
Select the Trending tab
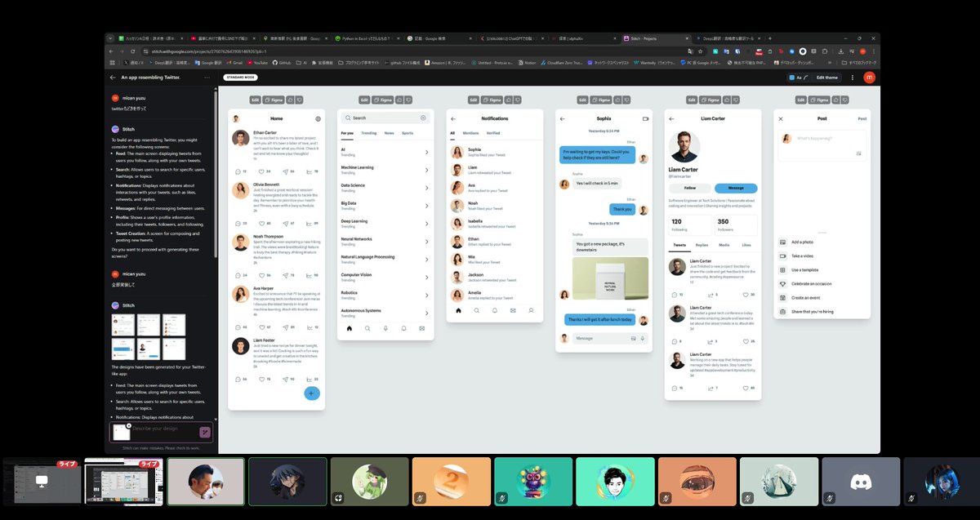369,132
